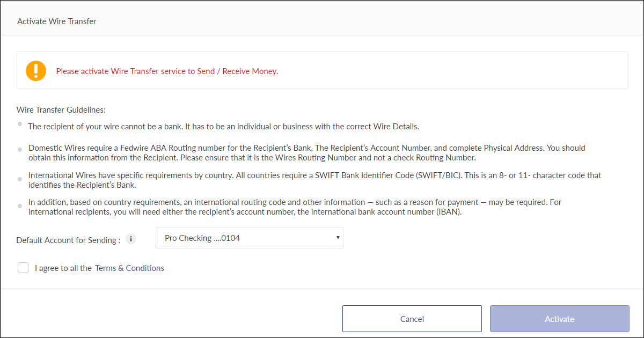Click the orange exclamation warning icon

point(36,71)
